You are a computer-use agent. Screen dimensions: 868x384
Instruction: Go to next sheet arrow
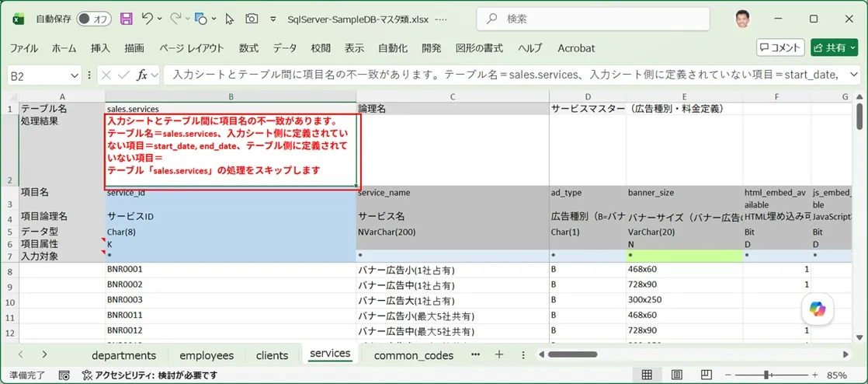click(45, 354)
